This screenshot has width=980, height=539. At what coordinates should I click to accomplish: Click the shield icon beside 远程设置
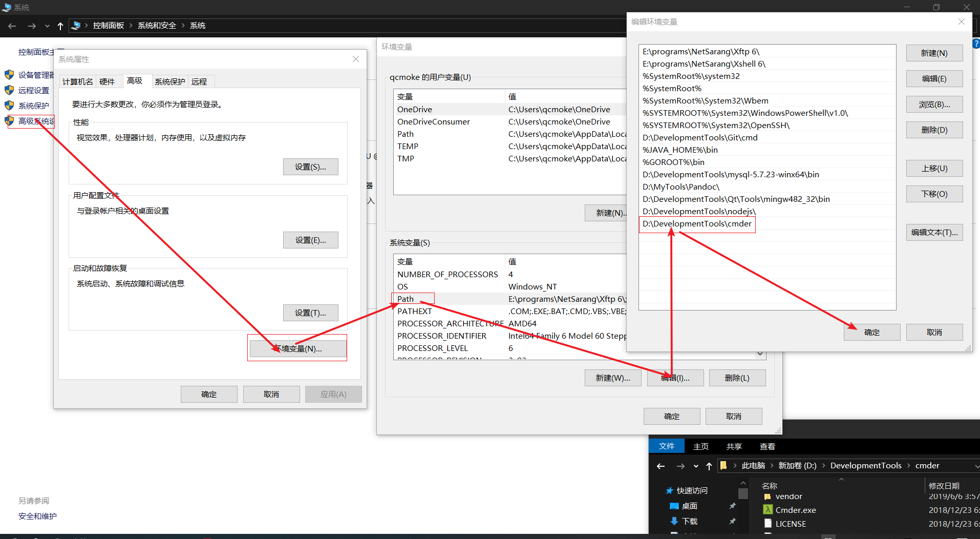(x=9, y=90)
